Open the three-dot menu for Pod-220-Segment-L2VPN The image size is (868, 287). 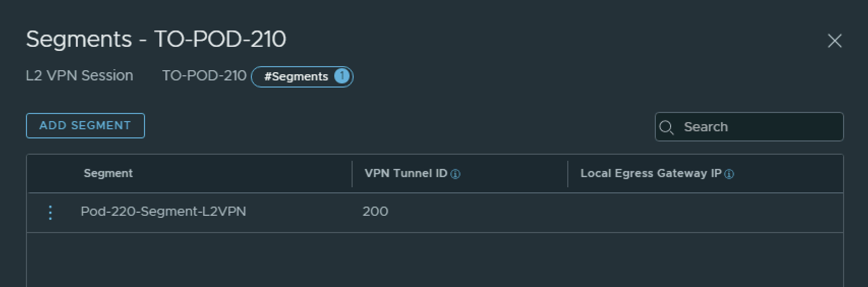click(x=50, y=212)
